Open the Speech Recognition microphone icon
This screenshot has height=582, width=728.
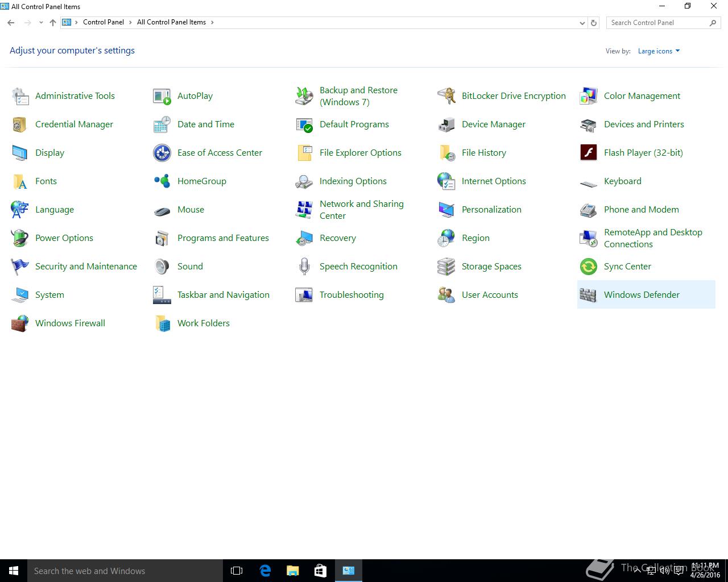(304, 267)
